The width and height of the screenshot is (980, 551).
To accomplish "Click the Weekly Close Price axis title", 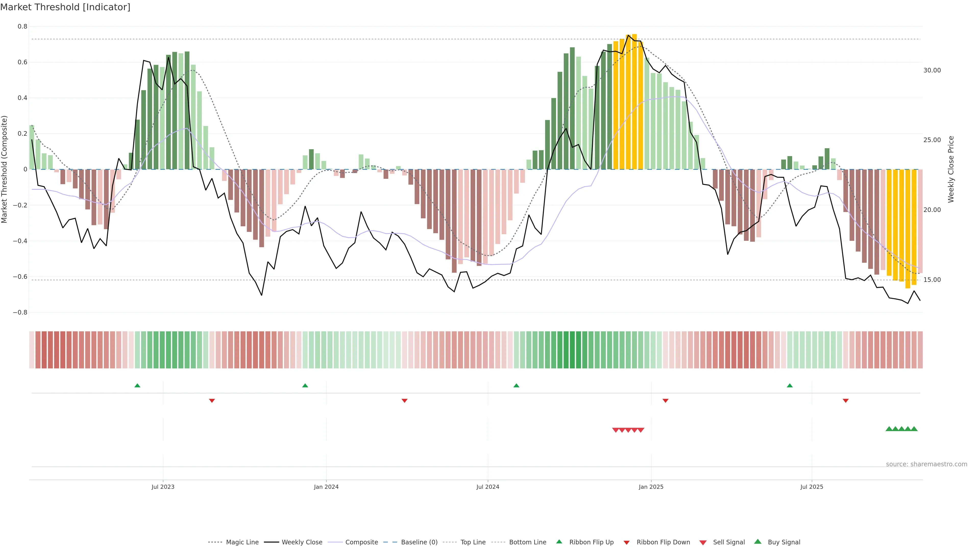I will [951, 169].
